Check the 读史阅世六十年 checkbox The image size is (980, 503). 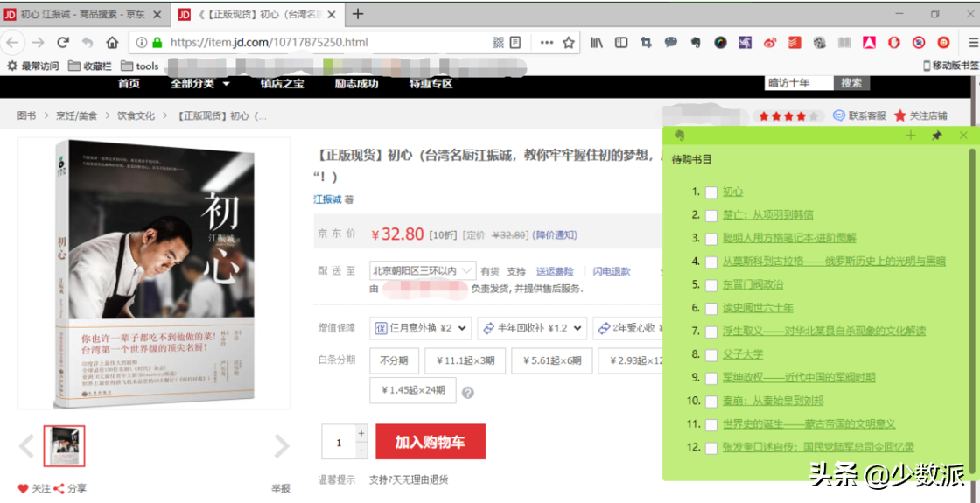[710, 309]
